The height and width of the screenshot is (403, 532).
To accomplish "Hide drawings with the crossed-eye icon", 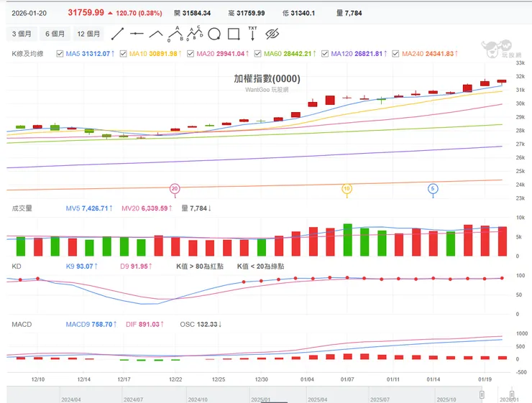I will (x=272, y=34).
